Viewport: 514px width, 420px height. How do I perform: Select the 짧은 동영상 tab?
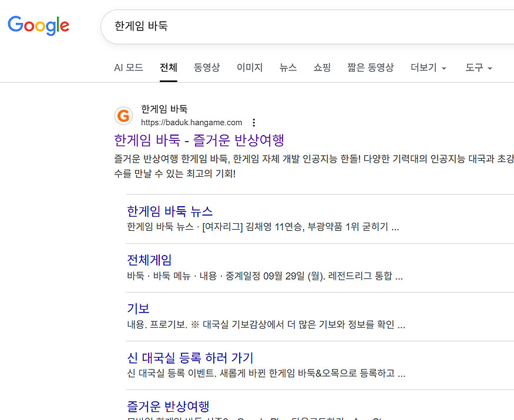[370, 68]
